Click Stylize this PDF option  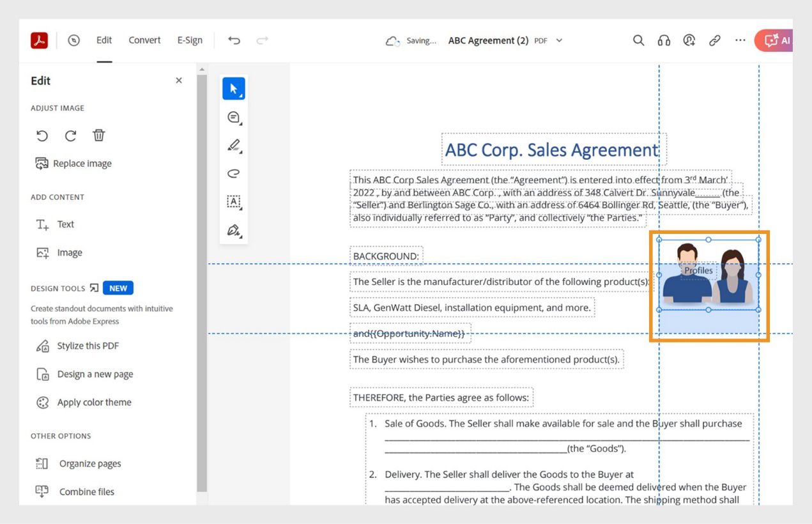[88, 346]
